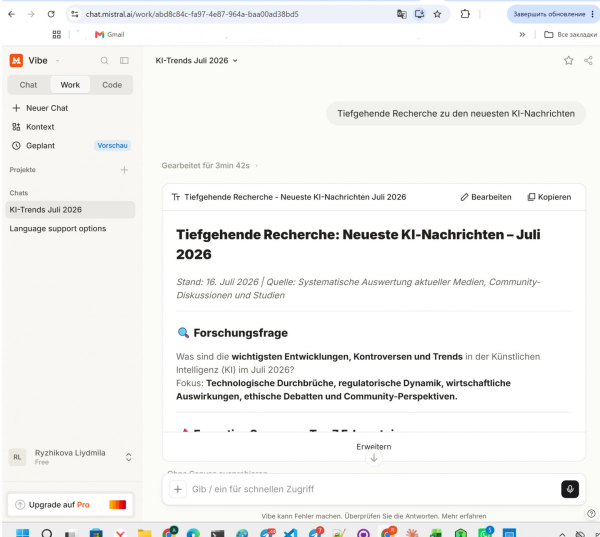Click the Chats section label
The height and width of the screenshot is (537, 600).
point(19,193)
